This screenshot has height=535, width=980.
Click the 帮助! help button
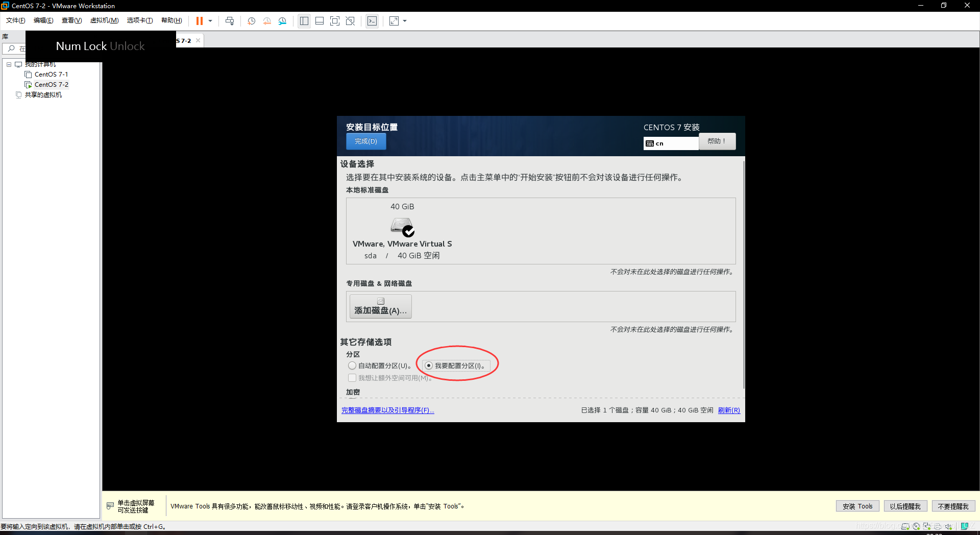[x=717, y=141]
